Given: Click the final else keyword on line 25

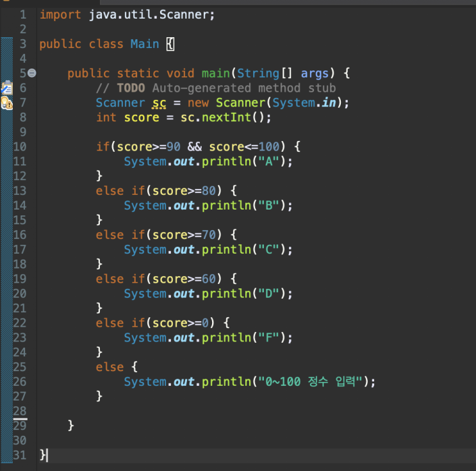Looking at the screenshot, I should coord(110,367).
